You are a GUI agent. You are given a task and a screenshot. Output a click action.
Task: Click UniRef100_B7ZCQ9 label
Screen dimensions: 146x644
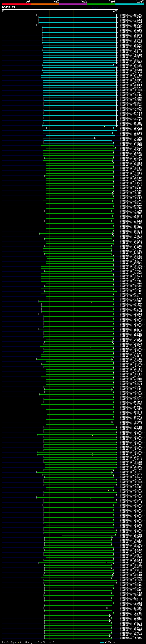[131, 562]
